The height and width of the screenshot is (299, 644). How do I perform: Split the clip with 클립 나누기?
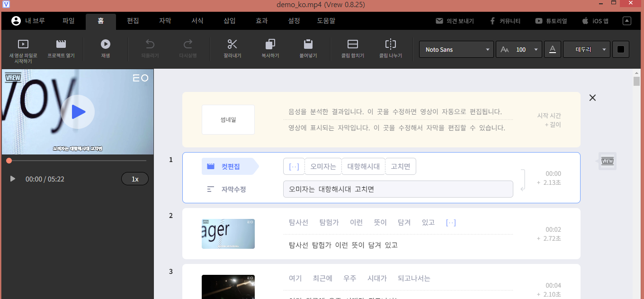(391, 49)
